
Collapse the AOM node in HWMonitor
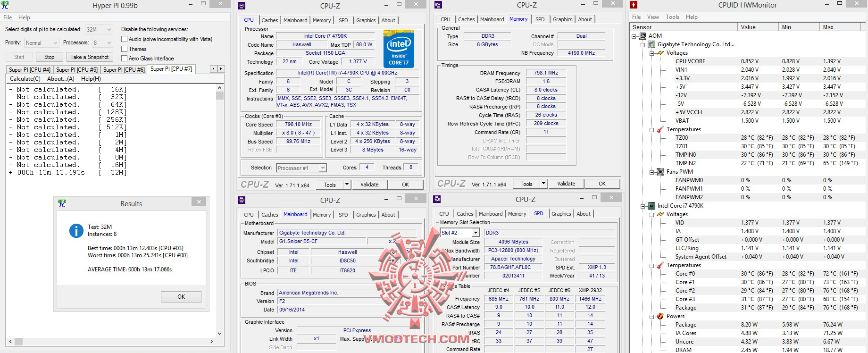[x=634, y=36]
